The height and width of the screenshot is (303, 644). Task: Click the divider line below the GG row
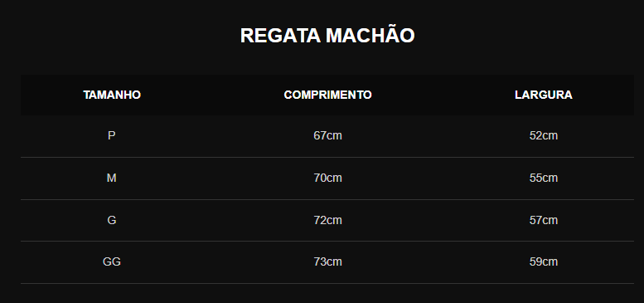click(x=327, y=283)
